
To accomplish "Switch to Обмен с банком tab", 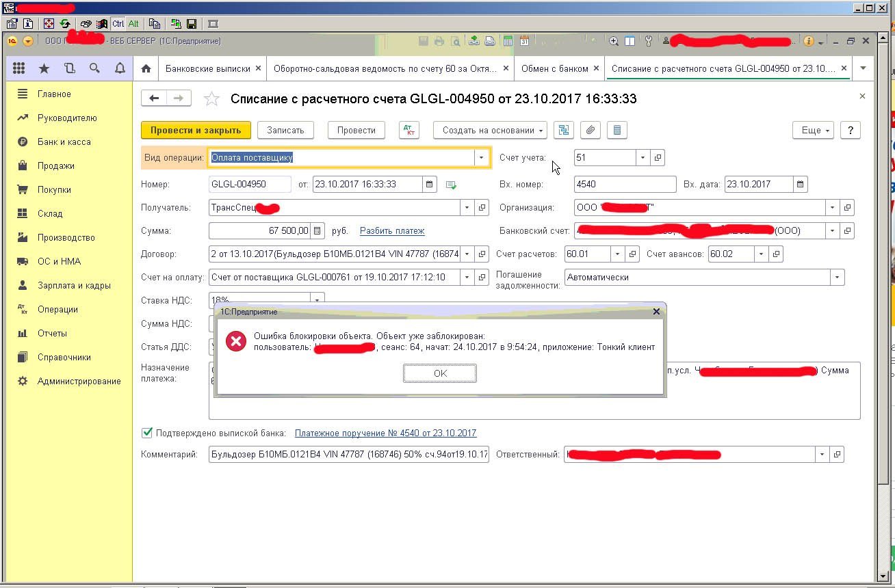I will pos(554,68).
